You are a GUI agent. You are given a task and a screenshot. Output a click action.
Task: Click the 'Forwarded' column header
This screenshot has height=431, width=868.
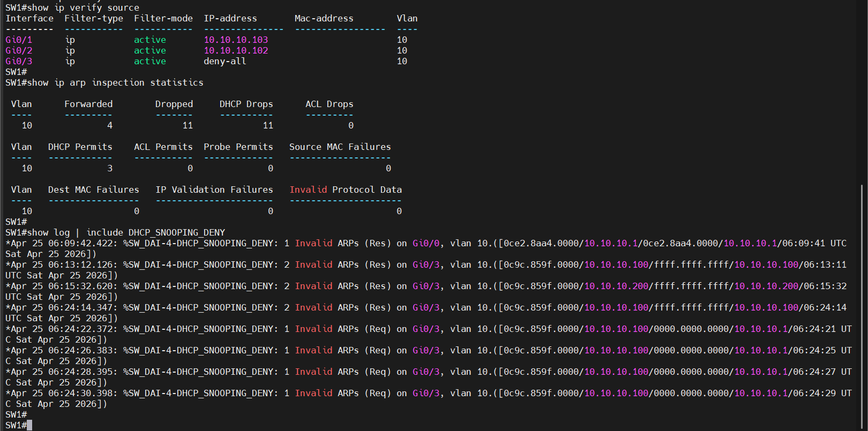[x=88, y=104]
